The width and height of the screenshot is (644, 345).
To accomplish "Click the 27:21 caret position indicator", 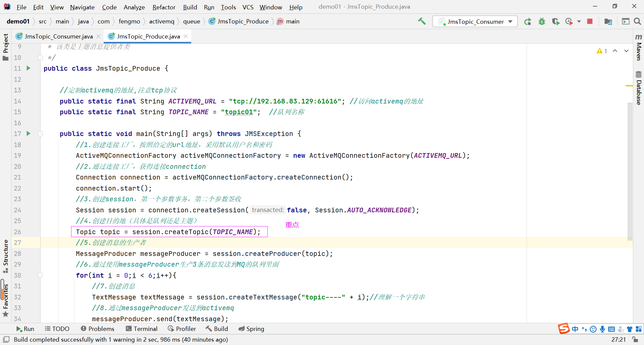I will [x=619, y=340].
